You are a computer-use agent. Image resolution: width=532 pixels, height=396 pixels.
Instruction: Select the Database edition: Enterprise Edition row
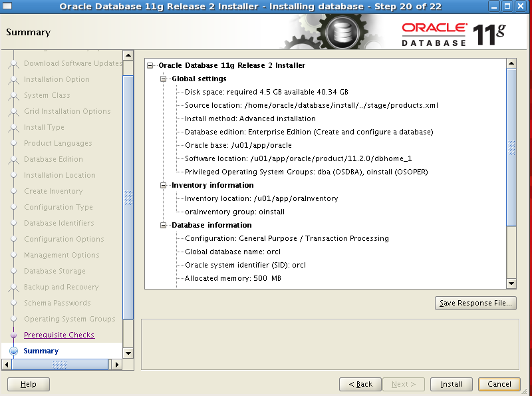[309, 132]
